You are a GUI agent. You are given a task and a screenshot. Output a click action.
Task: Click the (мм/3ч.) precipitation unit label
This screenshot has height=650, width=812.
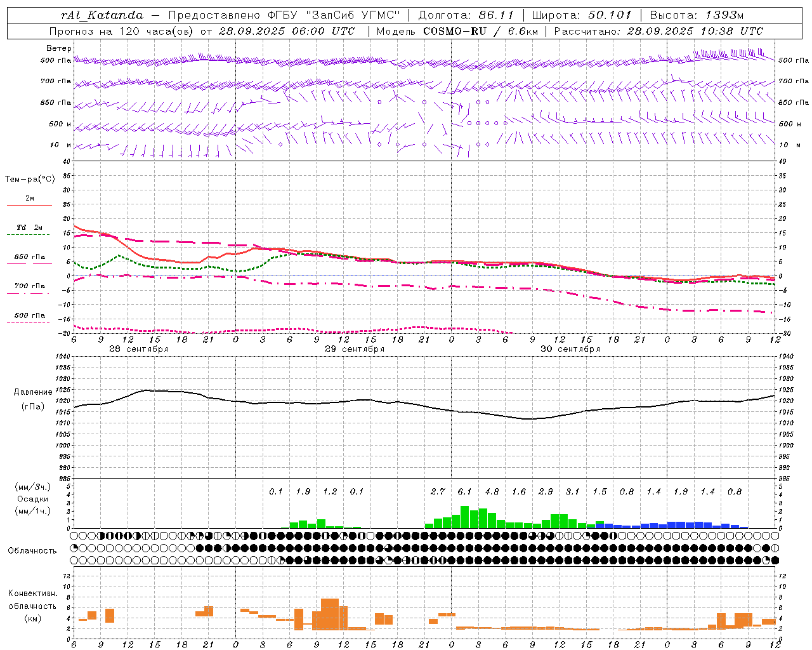(32, 487)
